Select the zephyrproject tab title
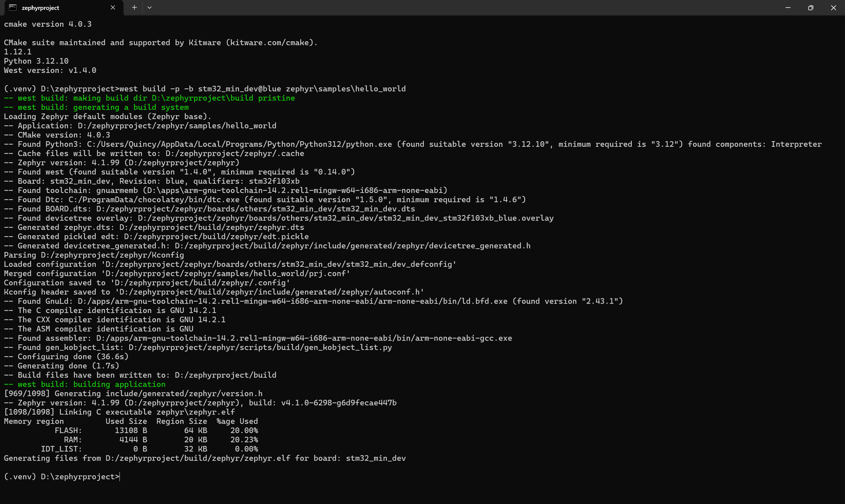 pyautogui.click(x=40, y=8)
